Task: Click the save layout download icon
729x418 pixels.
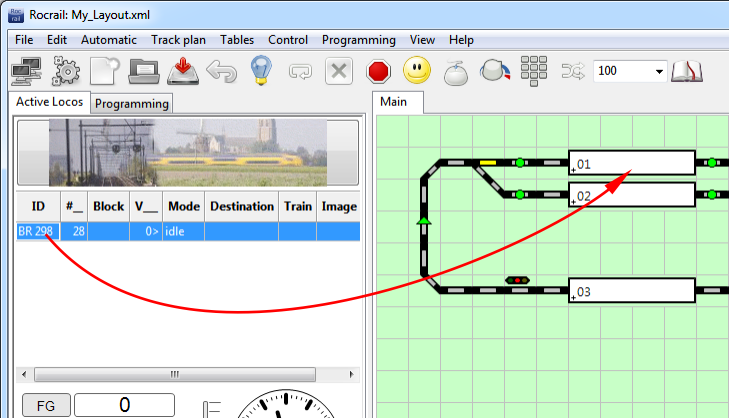Action: pos(183,72)
